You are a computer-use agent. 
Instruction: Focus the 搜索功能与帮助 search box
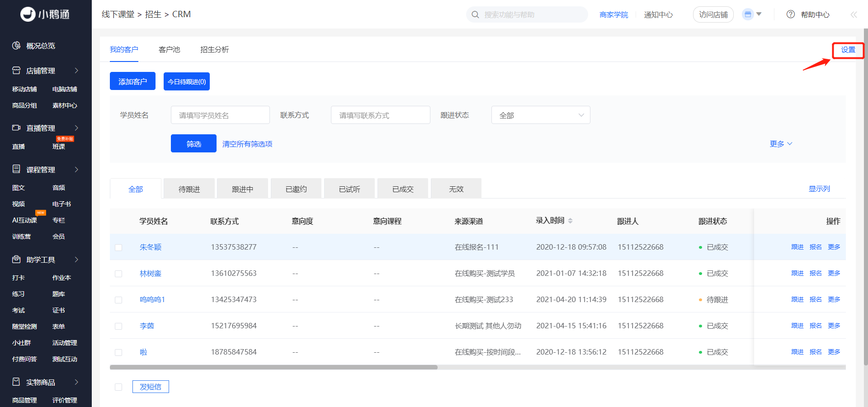(527, 14)
